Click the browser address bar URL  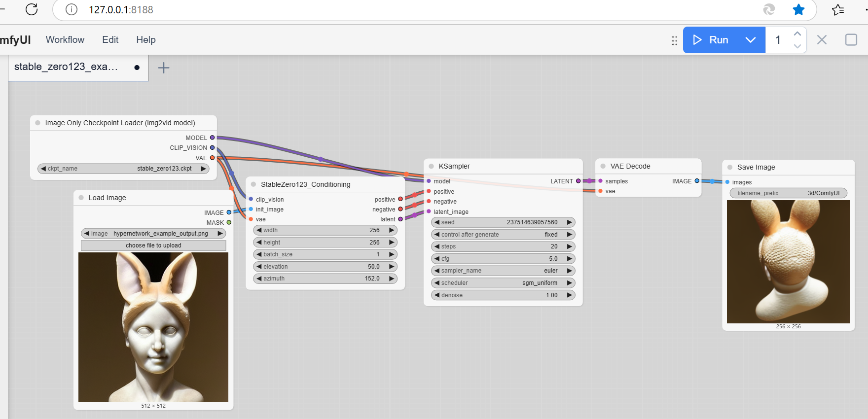(x=121, y=10)
